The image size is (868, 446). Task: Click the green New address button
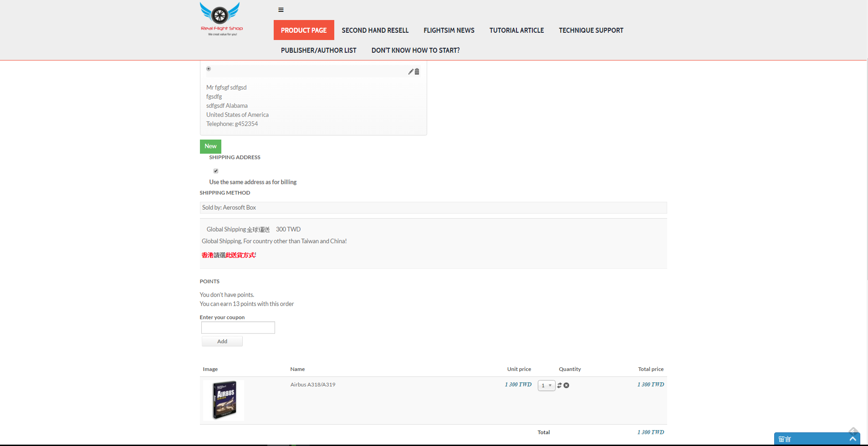[210, 147]
